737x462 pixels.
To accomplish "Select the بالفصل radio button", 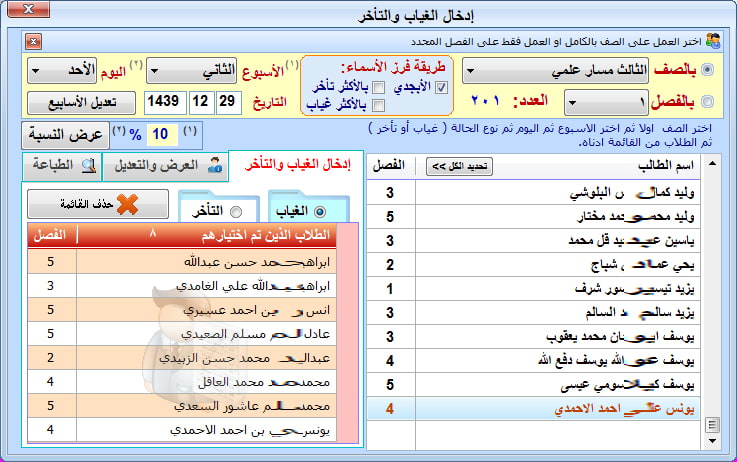I will [706, 102].
